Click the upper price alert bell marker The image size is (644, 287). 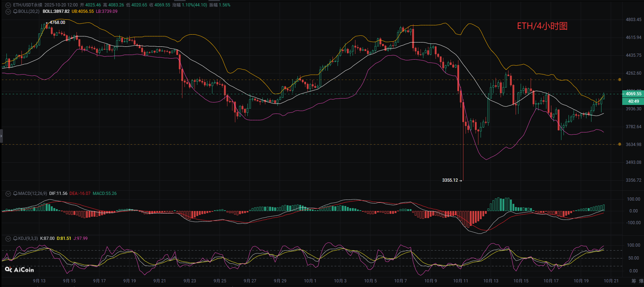(x=620, y=80)
